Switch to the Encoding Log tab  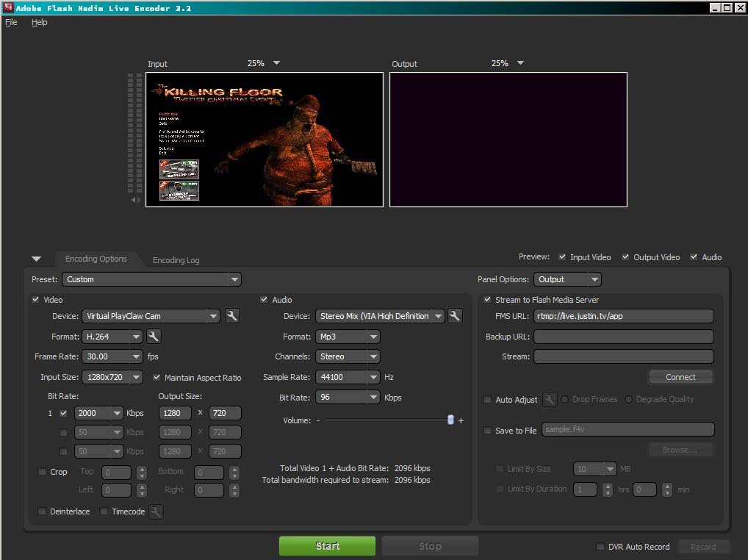click(x=176, y=260)
